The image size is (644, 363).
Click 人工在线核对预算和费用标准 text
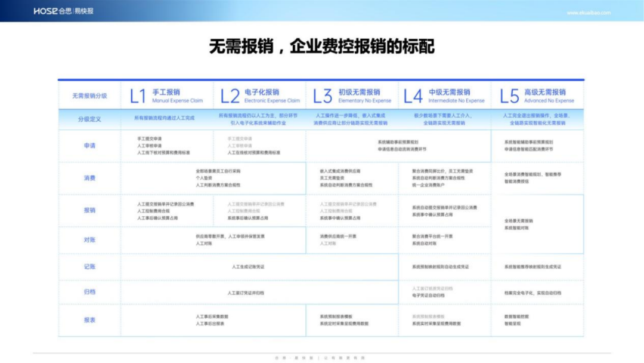pyautogui.click(x=254, y=152)
